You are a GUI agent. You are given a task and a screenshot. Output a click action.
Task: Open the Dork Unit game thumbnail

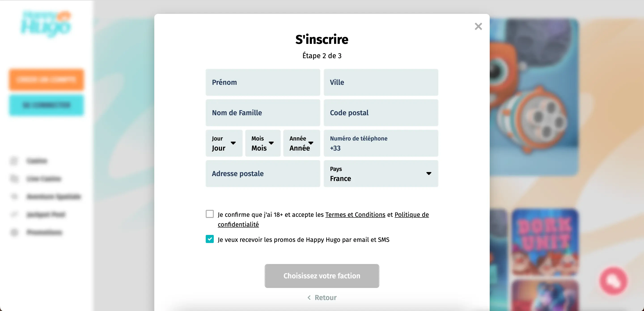click(545, 242)
